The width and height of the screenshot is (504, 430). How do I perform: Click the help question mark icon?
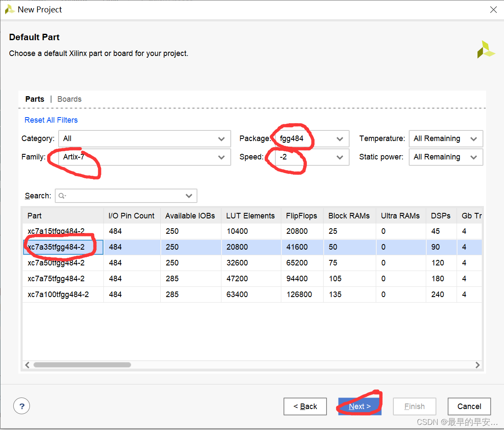22,406
